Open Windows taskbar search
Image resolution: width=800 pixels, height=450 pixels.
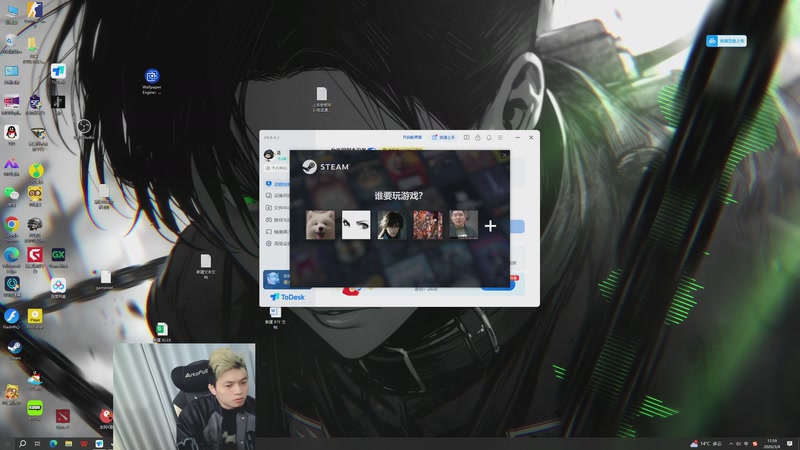(x=22, y=443)
